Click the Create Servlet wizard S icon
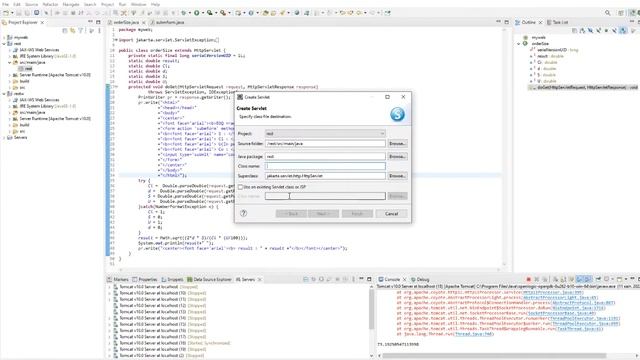 pyautogui.click(x=397, y=114)
